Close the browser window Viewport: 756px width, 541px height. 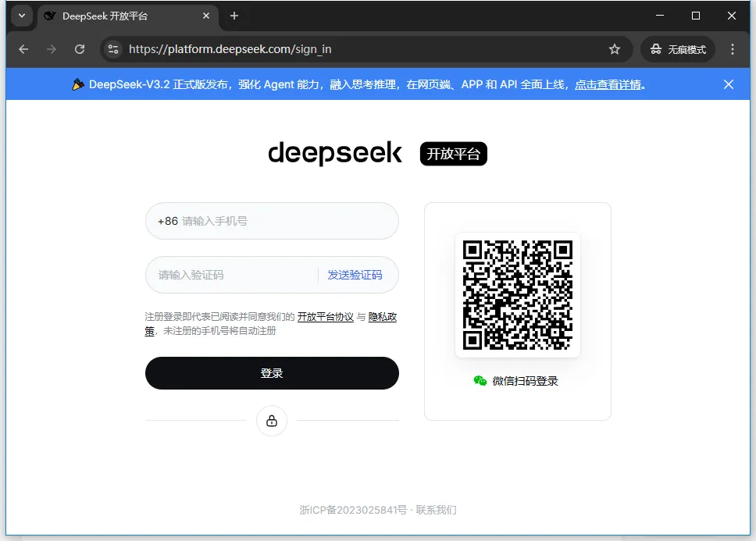tap(732, 16)
